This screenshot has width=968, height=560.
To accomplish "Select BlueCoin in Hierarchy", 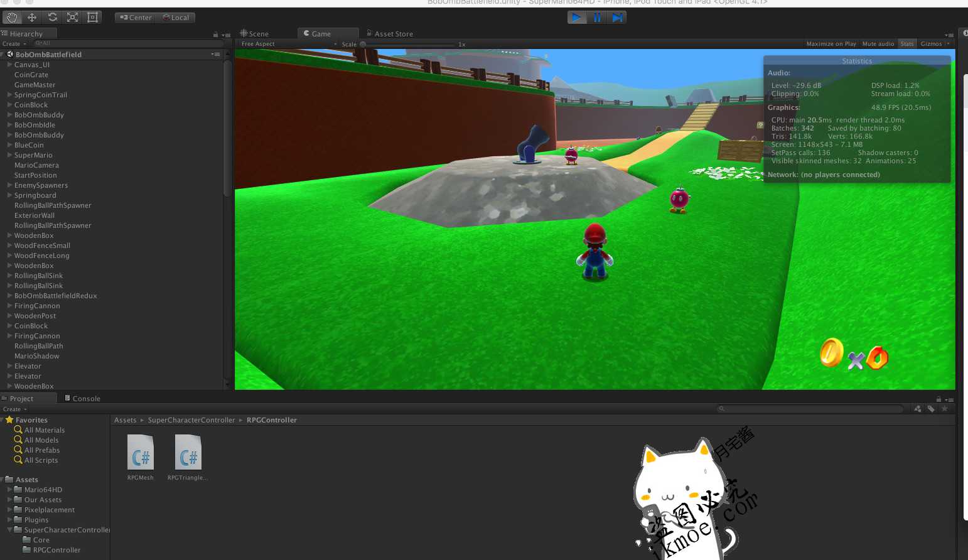I will pyautogui.click(x=29, y=145).
